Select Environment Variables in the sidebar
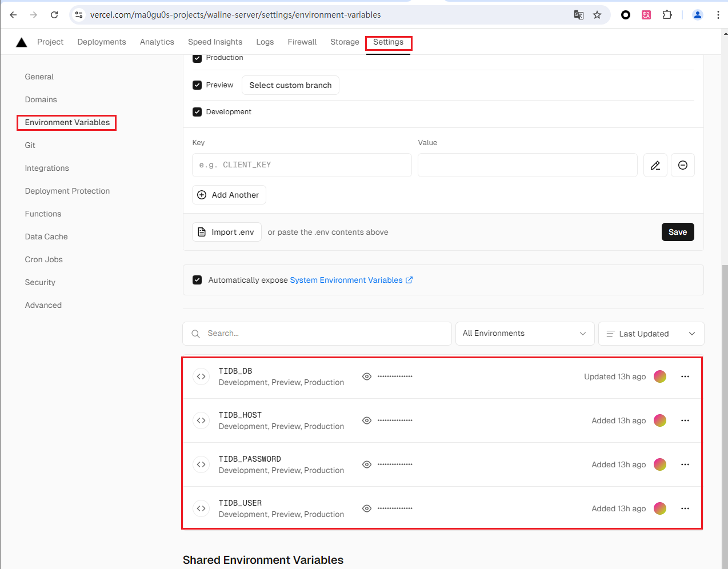The height and width of the screenshot is (569, 728). point(67,122)
